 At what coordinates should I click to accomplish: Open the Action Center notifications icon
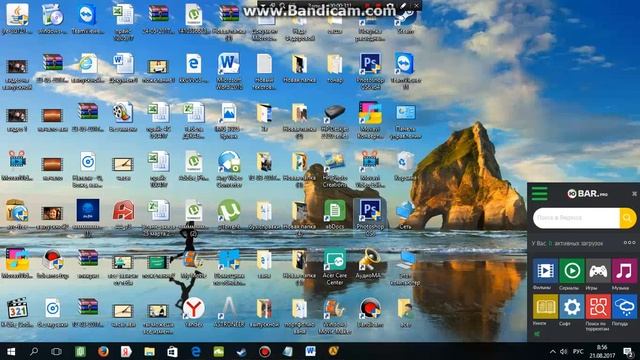click(628, 351)
